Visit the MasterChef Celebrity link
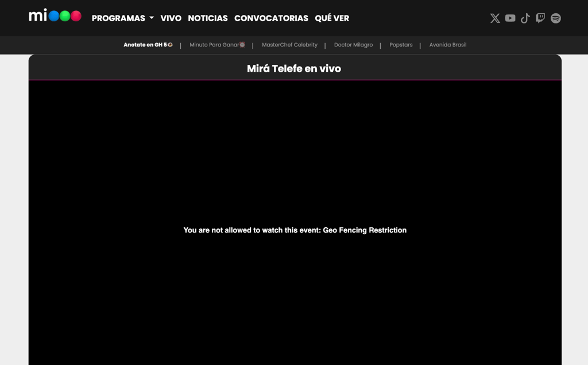This screenshot has height=365, width=588. [289, 45]
